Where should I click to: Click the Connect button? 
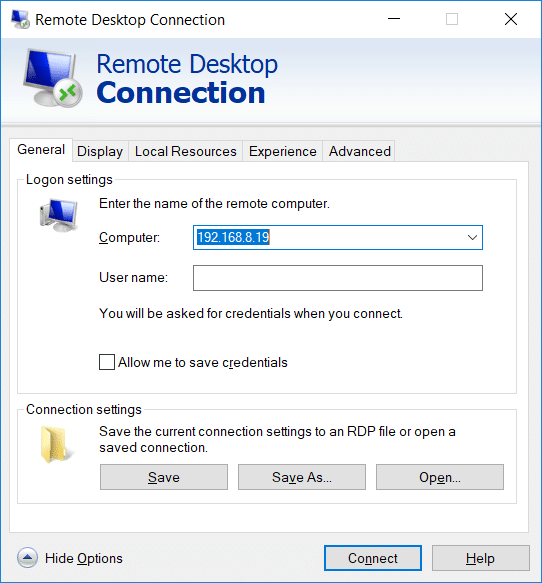point(373,558)
